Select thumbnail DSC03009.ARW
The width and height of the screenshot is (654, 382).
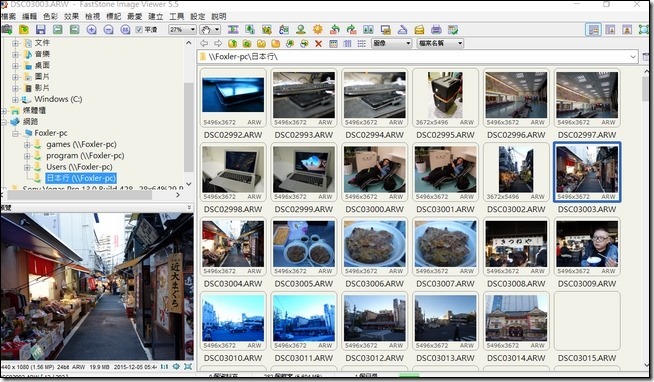point(587,246)
